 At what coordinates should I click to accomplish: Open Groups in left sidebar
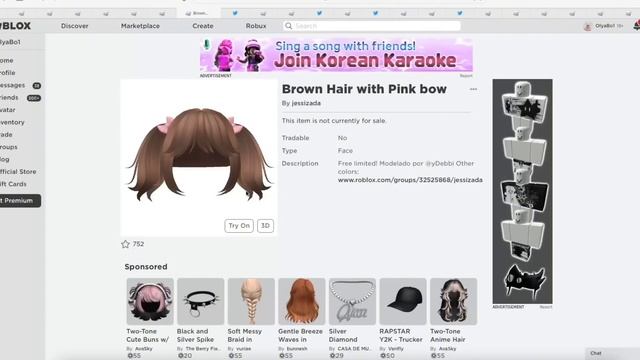click(9, 147)
